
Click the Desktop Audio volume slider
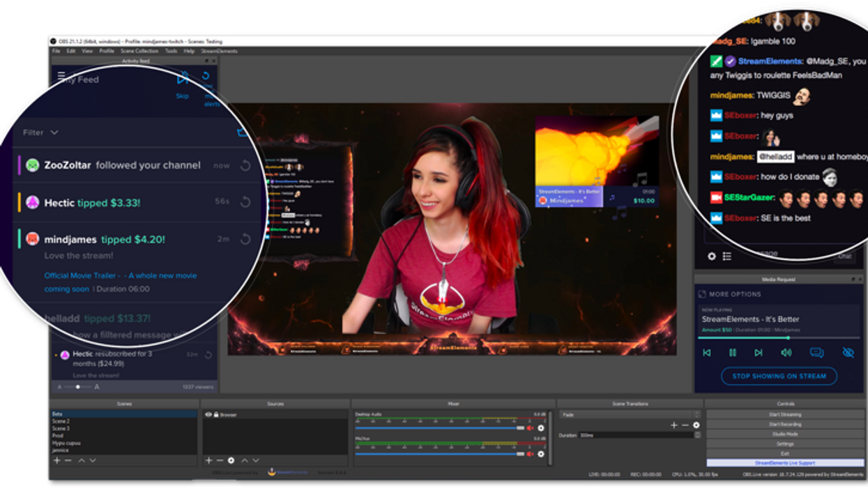point(439,428)
